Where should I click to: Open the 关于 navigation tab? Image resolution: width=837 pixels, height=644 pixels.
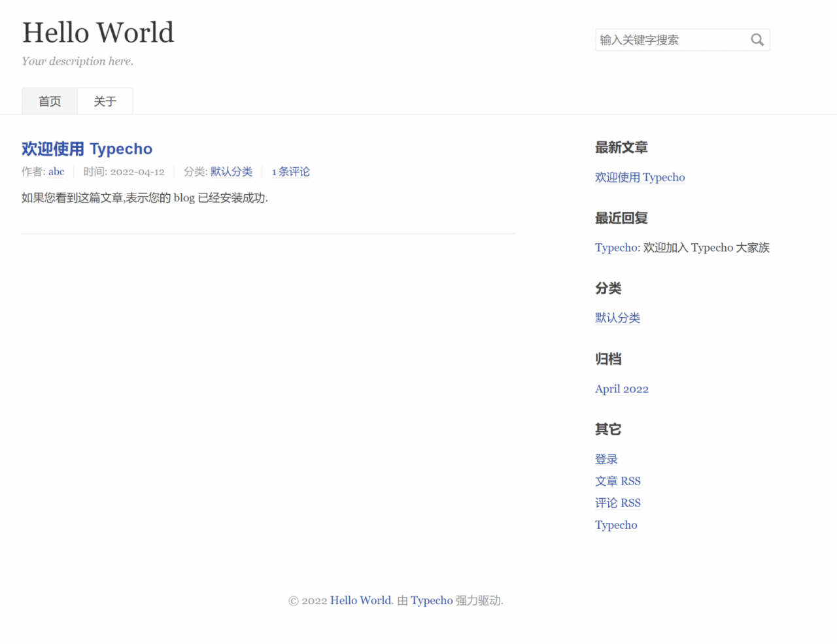(105, 101)
